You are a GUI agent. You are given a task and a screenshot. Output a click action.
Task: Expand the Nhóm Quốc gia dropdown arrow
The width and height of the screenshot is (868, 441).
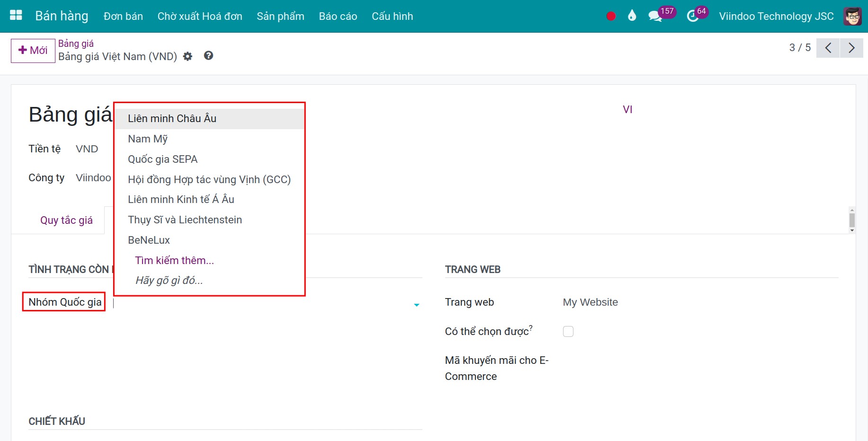click(x=417, y=305)
